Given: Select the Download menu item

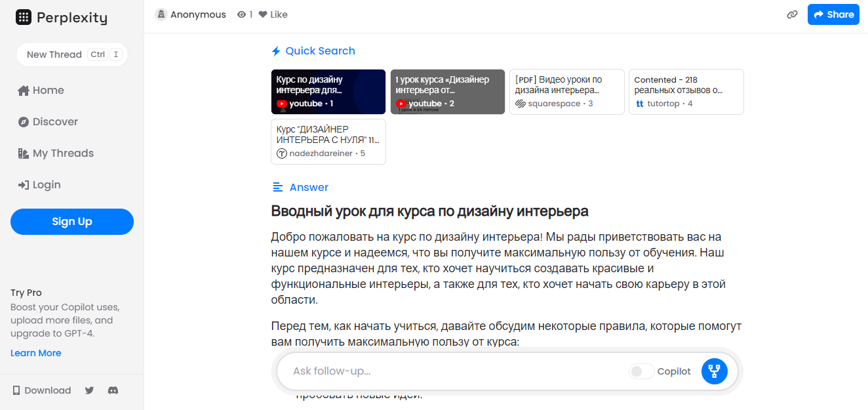Looking at the screenshot, I should 42,390.
